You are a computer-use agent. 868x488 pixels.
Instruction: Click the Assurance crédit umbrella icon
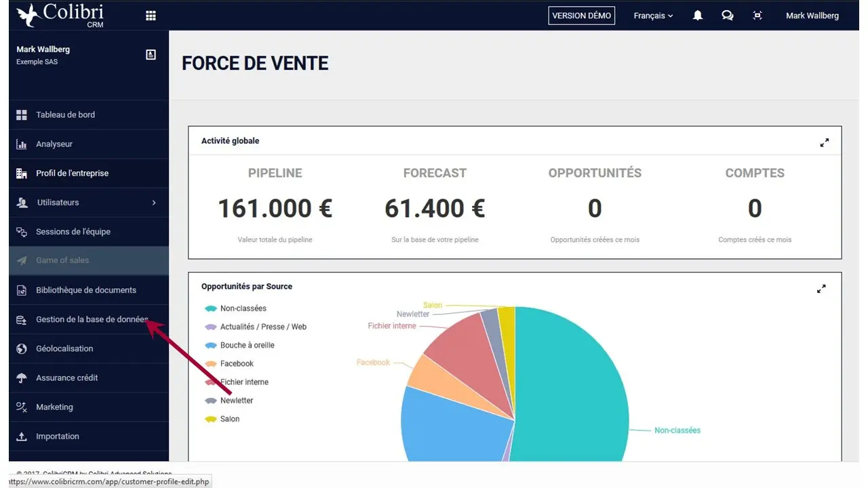pyautogui.click(x=22, y=378)
